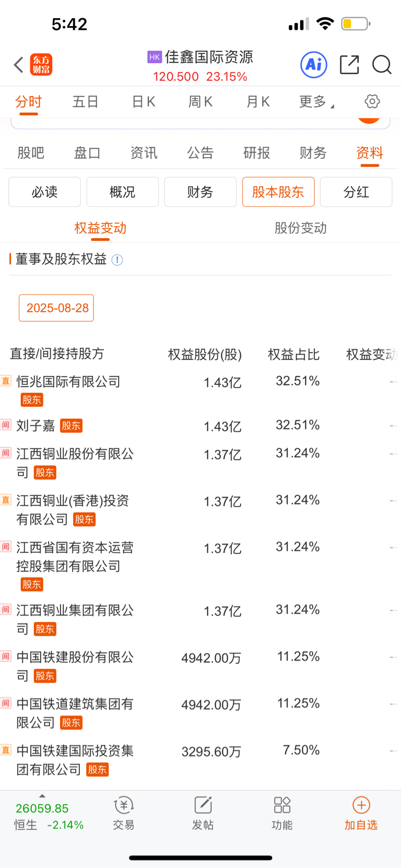Select the 股份变动 sub-tab

pos(300,228)
